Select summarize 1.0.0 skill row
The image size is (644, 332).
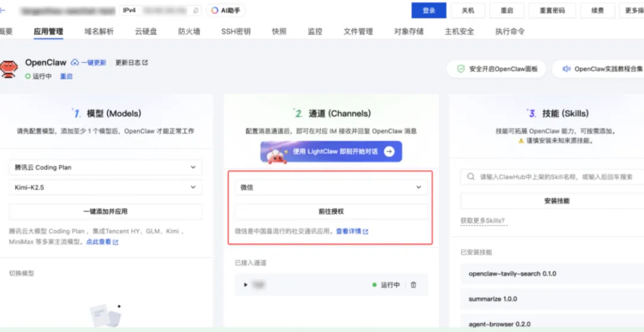[x=552, y=299]
